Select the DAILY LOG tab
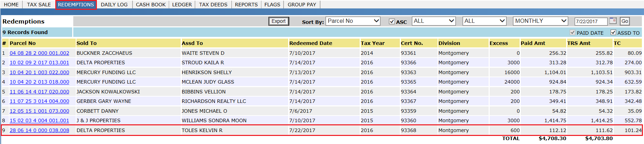This screenshot has width=644, height=144. [x=114, y=5]
